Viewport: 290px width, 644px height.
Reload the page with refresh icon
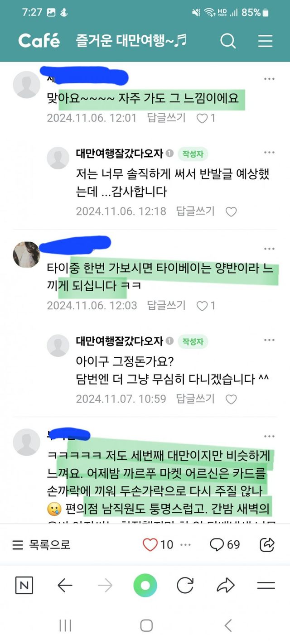tap(185, 586)
